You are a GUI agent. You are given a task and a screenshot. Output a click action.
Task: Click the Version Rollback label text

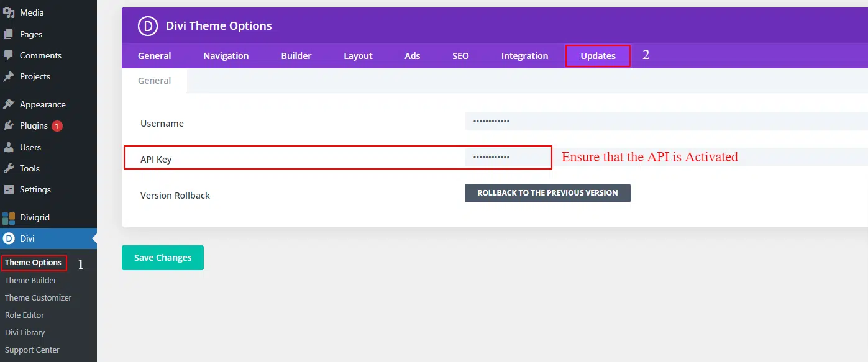175,196
